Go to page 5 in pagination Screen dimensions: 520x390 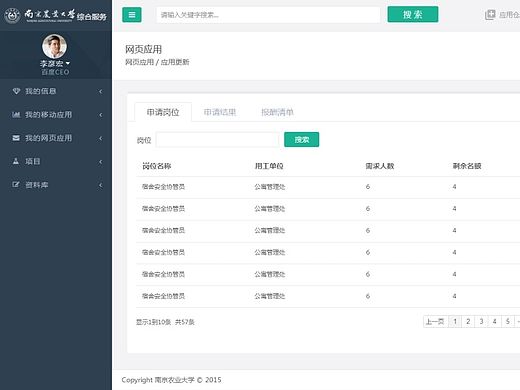coord(508,322)
